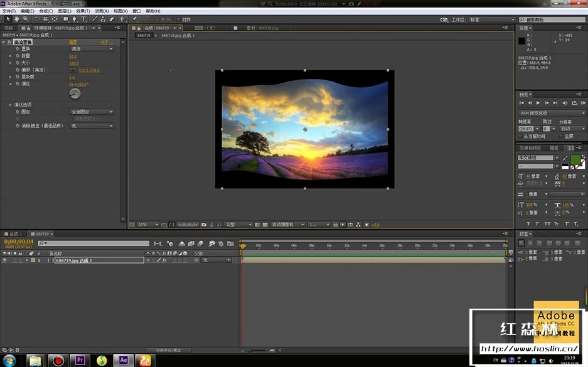The height and width of the screenshot is (367, 588).
Task: Toggle the snapping checkbox in the toolbar
Action: [x=178, y=19]
